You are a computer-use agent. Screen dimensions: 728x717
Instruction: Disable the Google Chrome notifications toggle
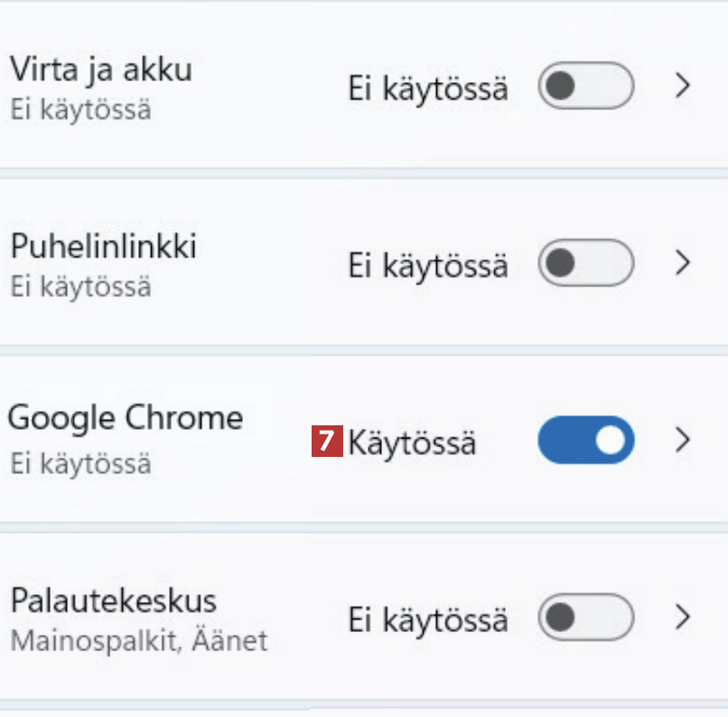(x=585, y=440)
